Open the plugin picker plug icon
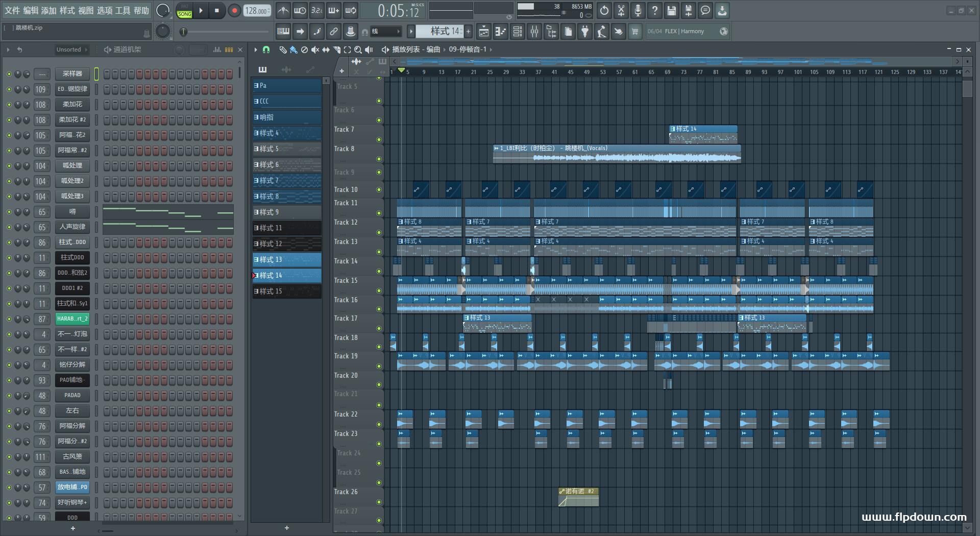This screenshot has height=536, width=980. [585, 32]
